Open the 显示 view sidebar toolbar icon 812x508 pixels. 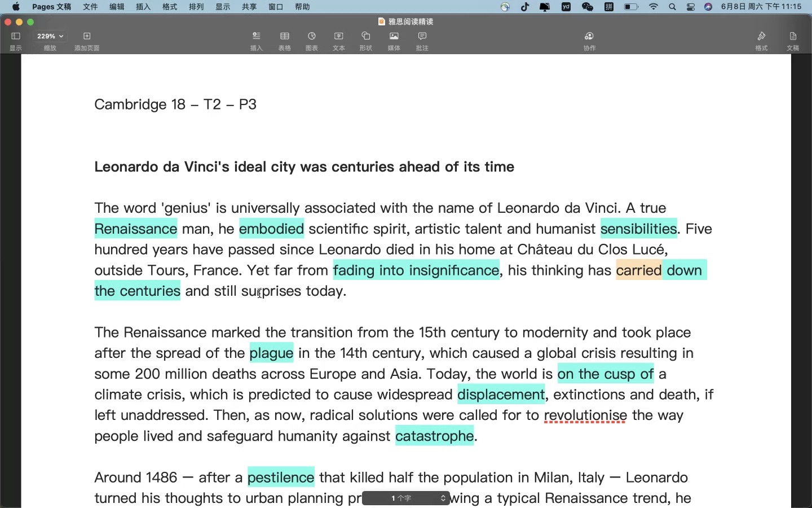click(x=16, y=36)
